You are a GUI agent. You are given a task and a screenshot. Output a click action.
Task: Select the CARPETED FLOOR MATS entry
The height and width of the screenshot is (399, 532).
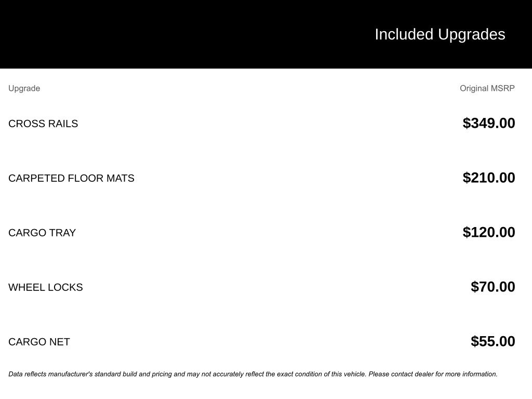coord(71,178)
